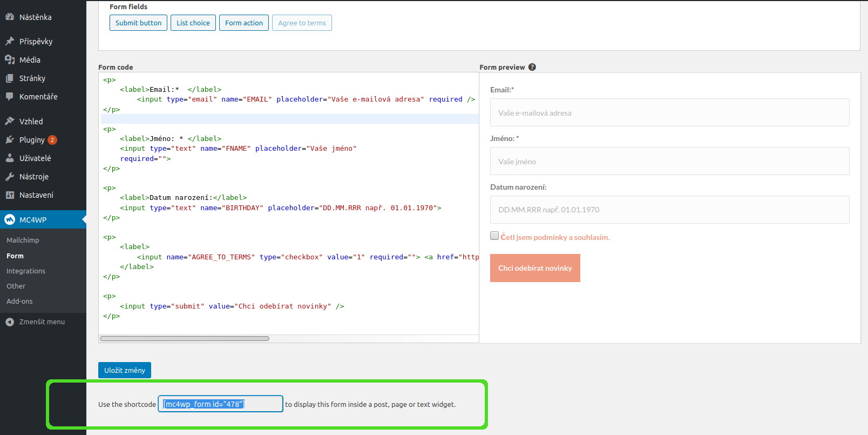Click the Nastavení settings icon
The width and height of the screenshot is (868, 435).
click(10, 195)
